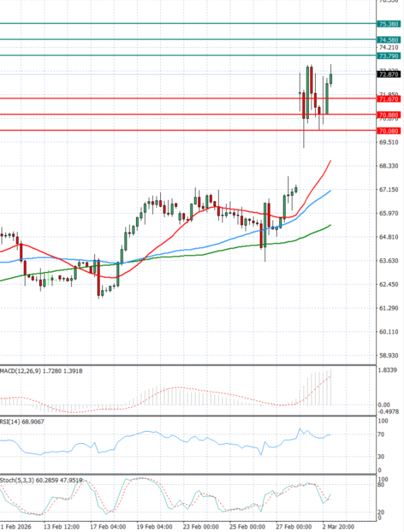Image resolution: width=404 pixels, height=532 pixels.
Task: Select the 23 Feb 00:00 time marker
Action: 201,526
